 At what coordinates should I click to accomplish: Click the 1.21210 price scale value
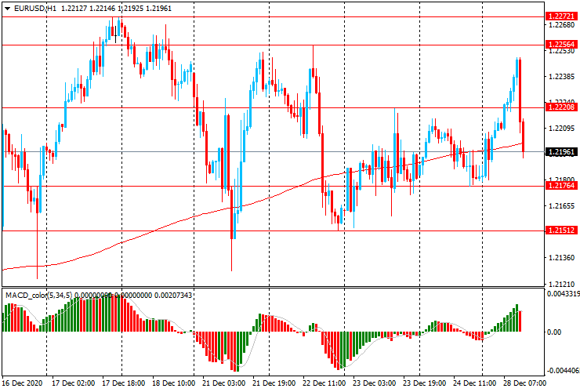pyautogui.click(x=562, y=285)
